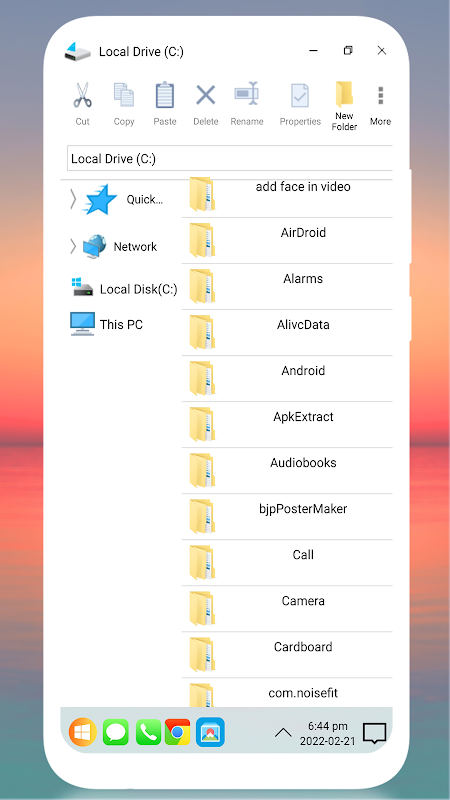The image size is (450, 800).
Task: Expand the Quick access tree node
Action: (73, 199)
